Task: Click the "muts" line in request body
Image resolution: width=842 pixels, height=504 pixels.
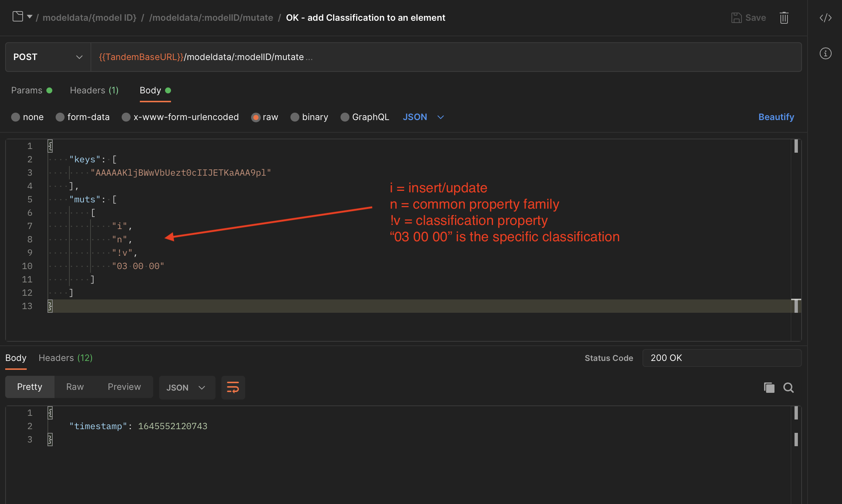Action: tap(93, 199)
